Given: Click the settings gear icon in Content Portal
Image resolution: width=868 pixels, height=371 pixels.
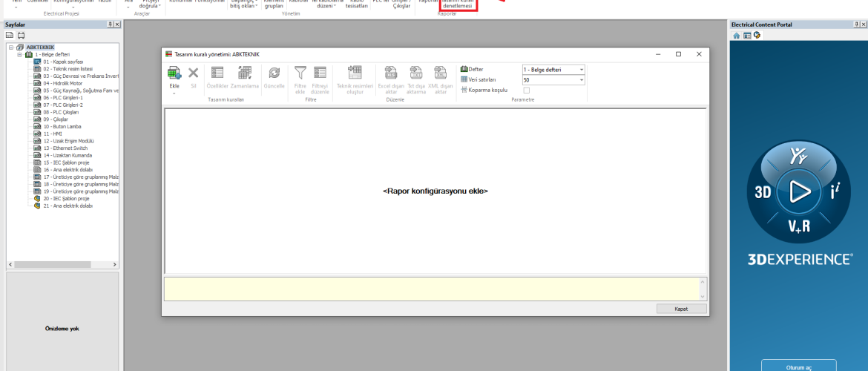Looking at the screenshot, I should coord(757,35).
